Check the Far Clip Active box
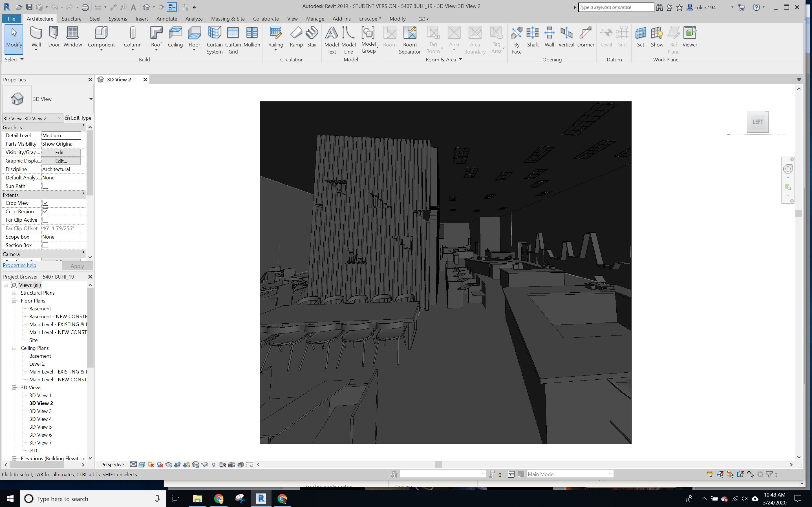 (45, 220)
